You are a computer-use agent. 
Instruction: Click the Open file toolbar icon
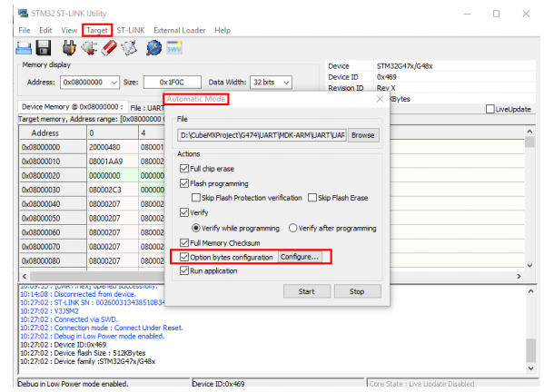pyautogui.click(x=24, y=48)
